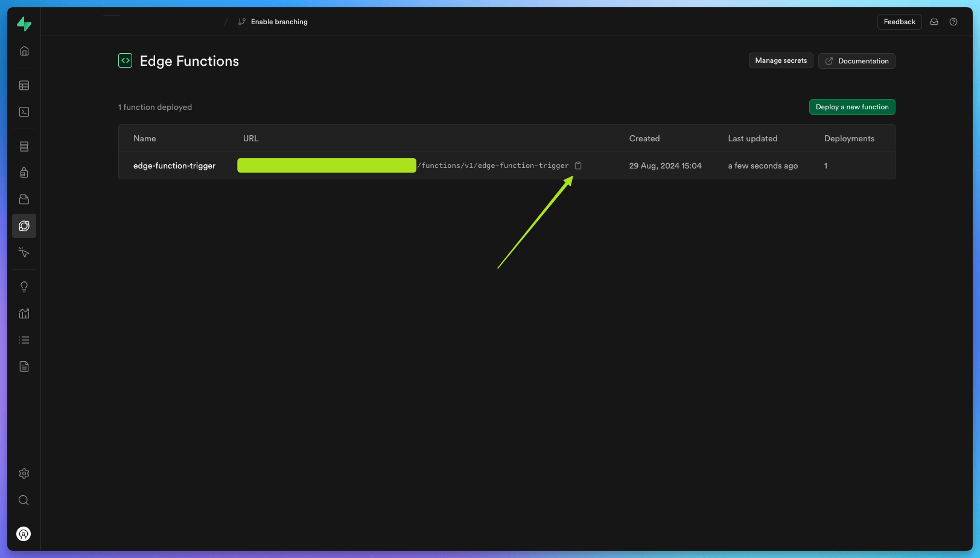
Task: Click Manage secrets
Action: click(x=781, y=60)
